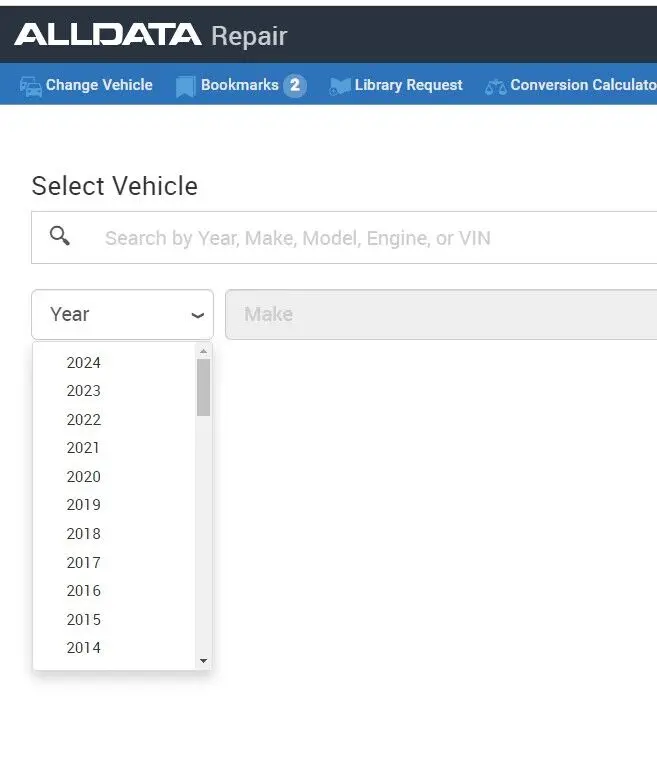Open the Bookmarks ribbon icon
This screenshot has width=657, height=783.
click(185, 86)
